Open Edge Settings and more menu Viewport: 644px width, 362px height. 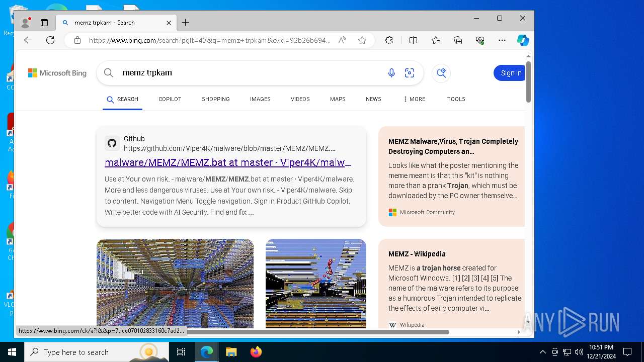[502, 40]
